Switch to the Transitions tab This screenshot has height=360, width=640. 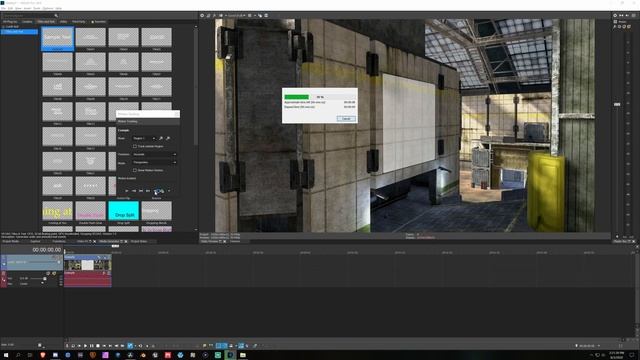click(x=59, y=241)
